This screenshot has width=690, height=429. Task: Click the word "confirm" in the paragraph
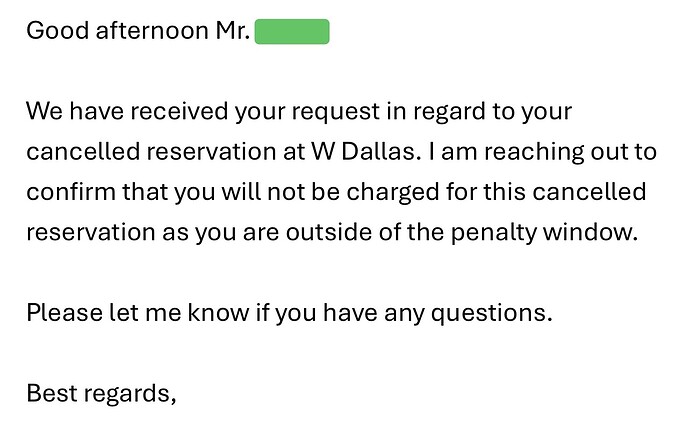pyautogui.click(x=71, y=192)
